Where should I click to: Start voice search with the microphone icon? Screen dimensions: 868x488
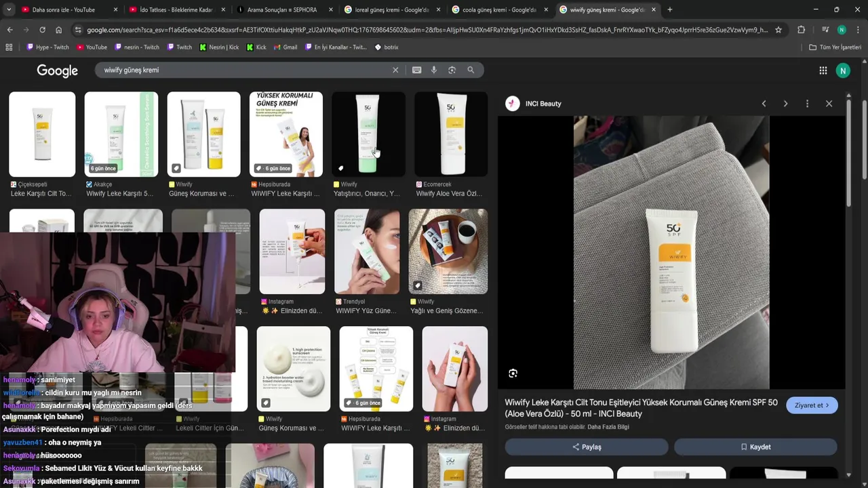(x=434, y=70)
